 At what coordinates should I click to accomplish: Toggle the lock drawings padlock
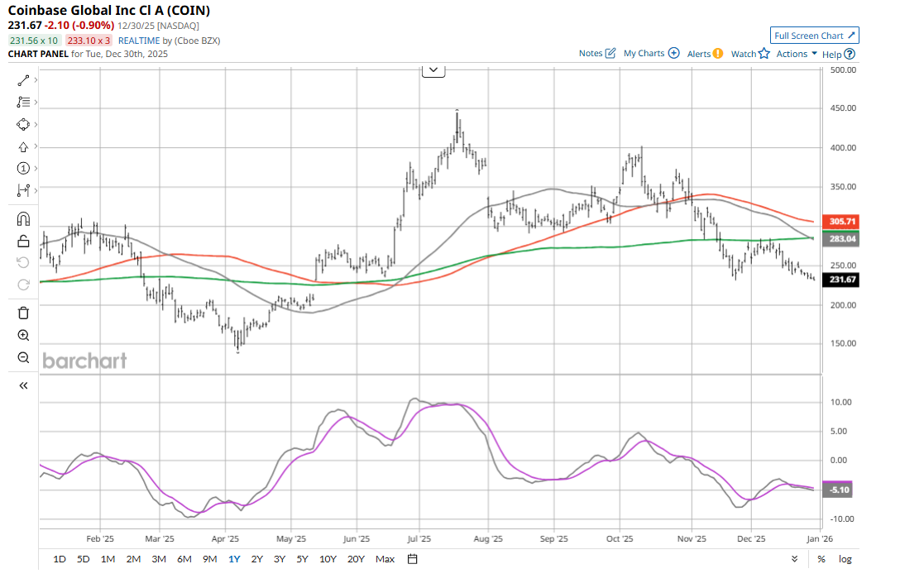click(x=23, y=241)
